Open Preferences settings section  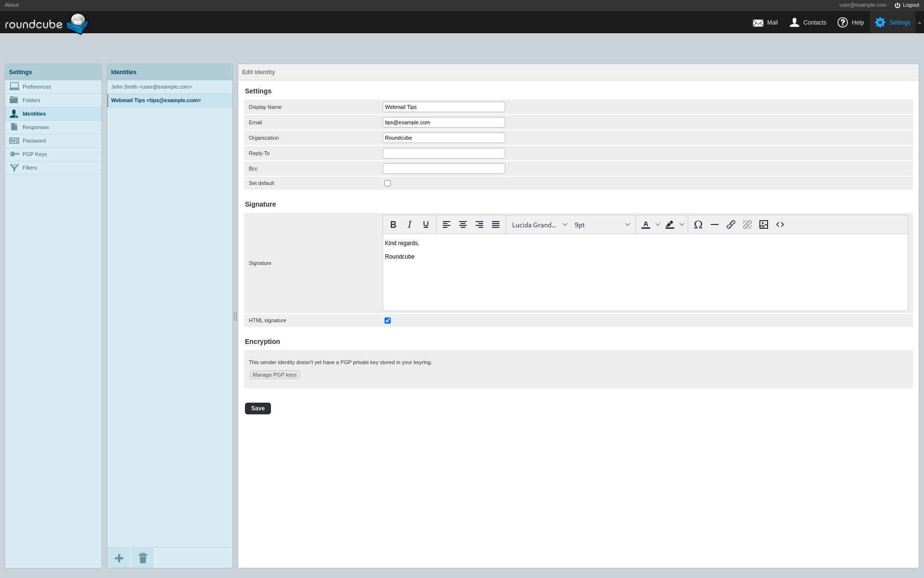pos(53,87)
